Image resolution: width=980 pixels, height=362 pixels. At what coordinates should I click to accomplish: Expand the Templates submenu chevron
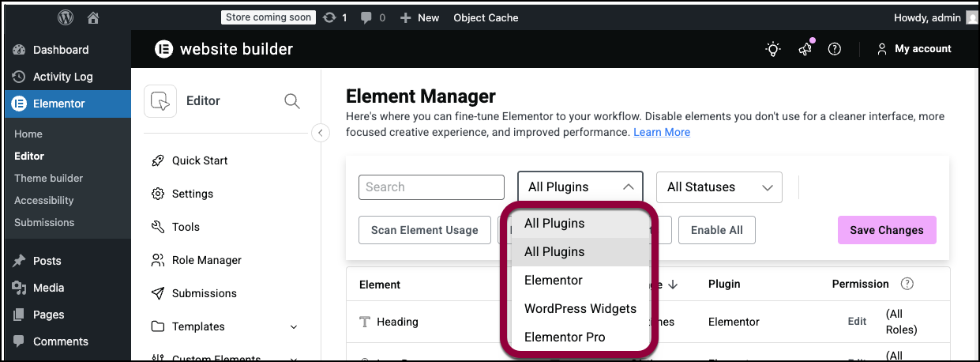point(294,326)
